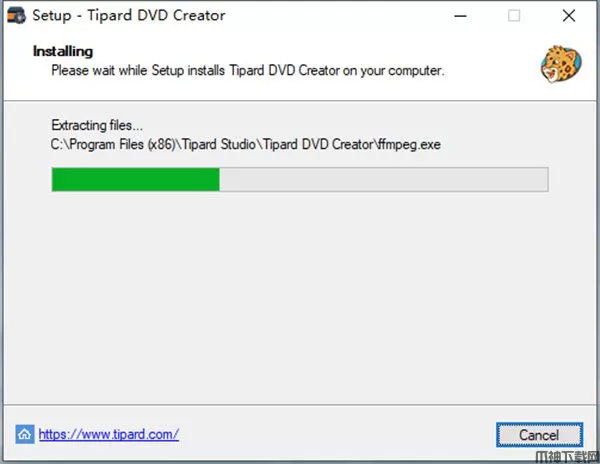Click the home icon beside the website link
The width and height of the screenshot is (600, 464).
(x=24, y=434)
